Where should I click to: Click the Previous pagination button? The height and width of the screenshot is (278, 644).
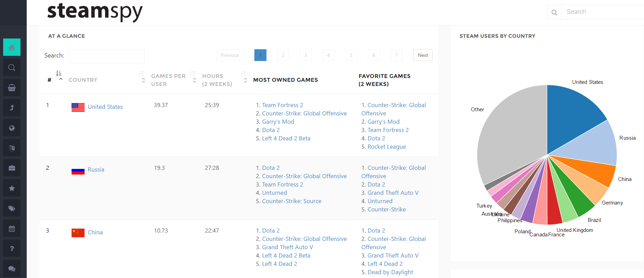tap(230, 55)
